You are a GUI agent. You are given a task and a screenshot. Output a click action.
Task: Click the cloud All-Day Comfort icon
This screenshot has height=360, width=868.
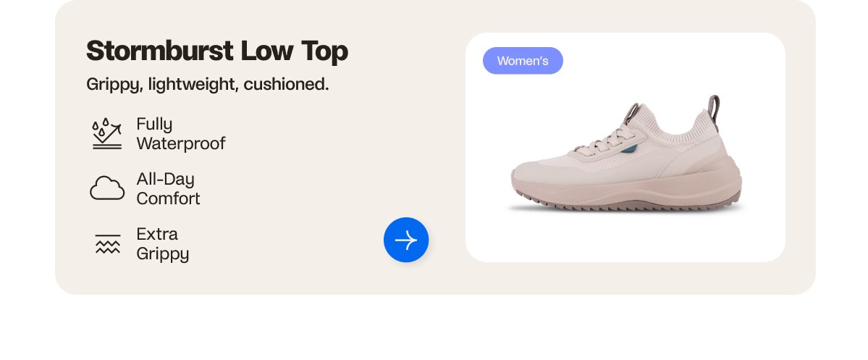pyautogui.click(x=107, y=188)
